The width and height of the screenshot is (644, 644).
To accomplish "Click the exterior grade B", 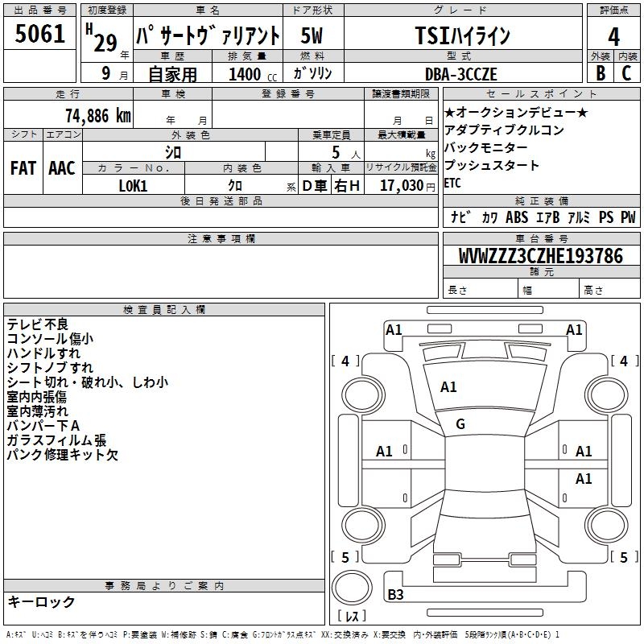I will (601, 73).
